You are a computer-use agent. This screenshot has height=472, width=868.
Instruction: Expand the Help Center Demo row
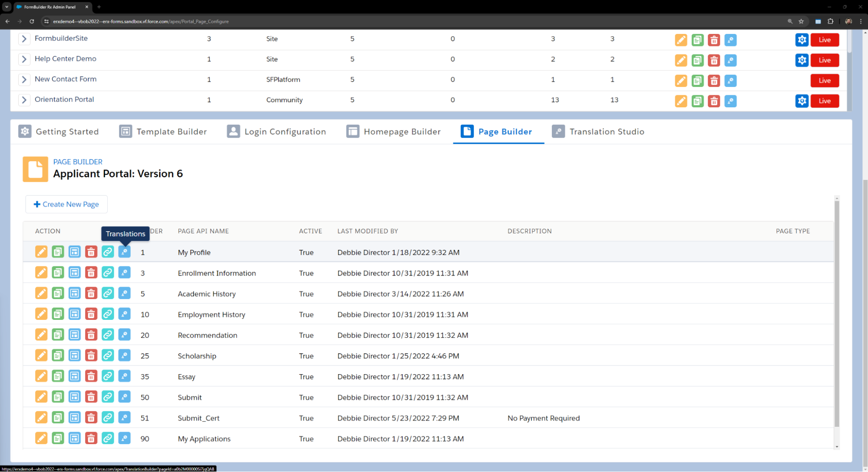pos(24,59)
